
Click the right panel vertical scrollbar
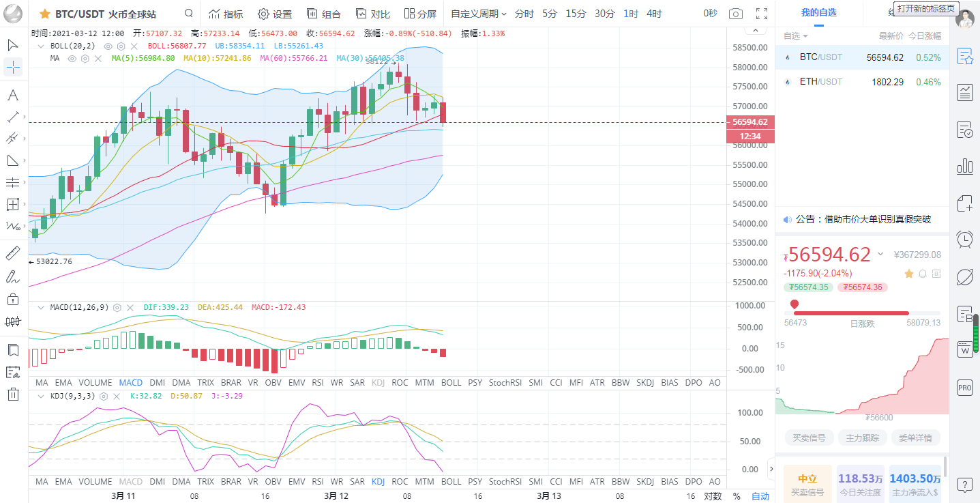(945, 468)
